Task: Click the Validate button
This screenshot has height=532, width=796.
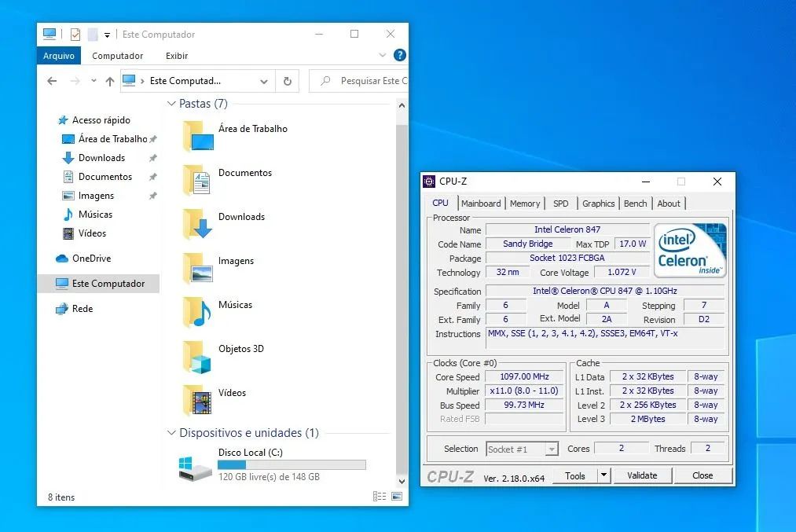Action: [x=642, y=475]
